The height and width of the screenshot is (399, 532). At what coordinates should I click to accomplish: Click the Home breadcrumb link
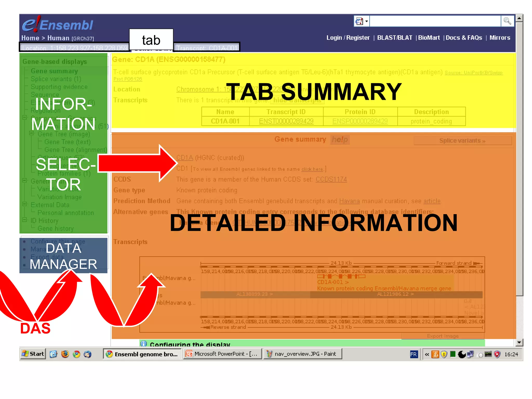[30, 38]
